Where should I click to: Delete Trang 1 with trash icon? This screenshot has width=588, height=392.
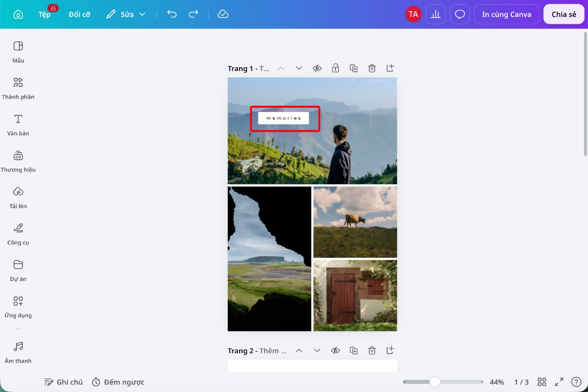click(372, 68)
